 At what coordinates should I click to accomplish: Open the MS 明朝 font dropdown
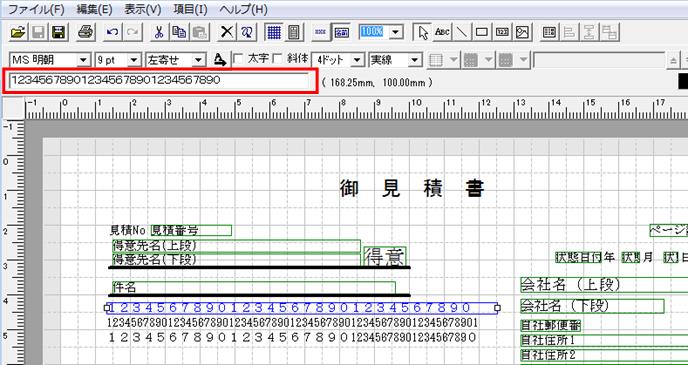pos(82,60)
